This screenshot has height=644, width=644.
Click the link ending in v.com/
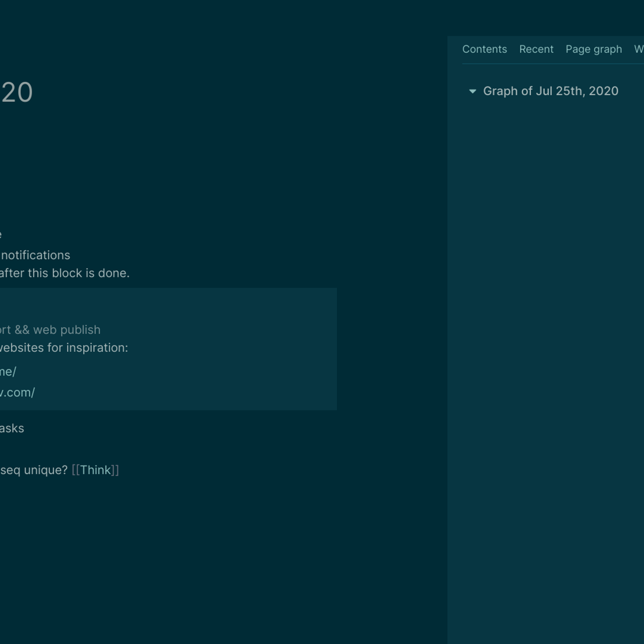(x=17, y=392)
